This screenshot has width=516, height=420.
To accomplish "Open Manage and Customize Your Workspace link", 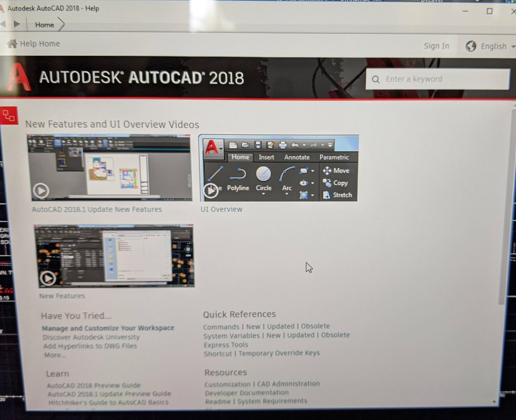I will coord(108,328).
